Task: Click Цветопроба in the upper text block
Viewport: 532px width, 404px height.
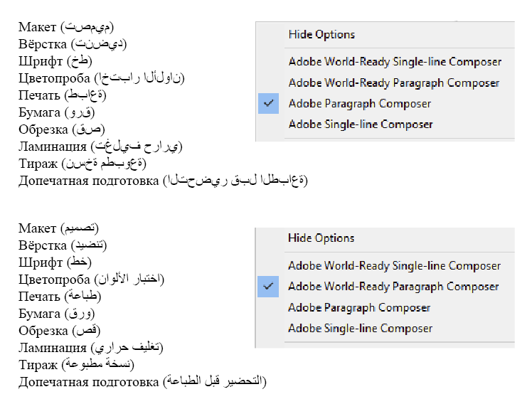Action: [54, 78]
